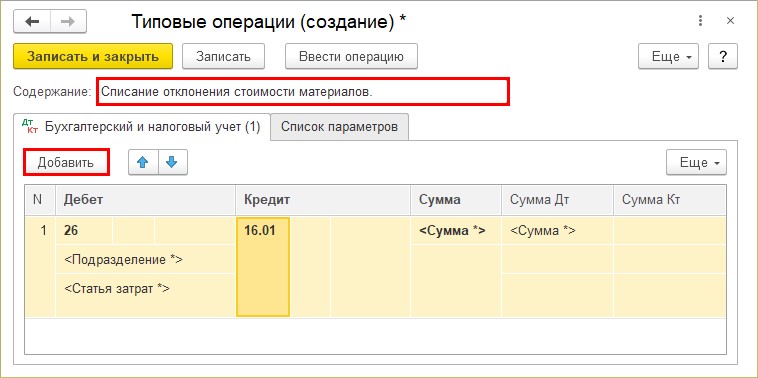Click the forward navigation arrow

69,22
